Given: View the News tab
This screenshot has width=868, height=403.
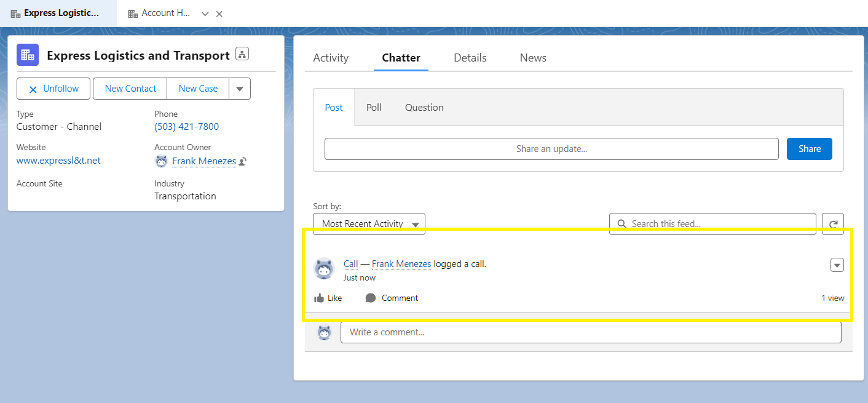Looking at the screenshot, I should [x=533, y=58].
